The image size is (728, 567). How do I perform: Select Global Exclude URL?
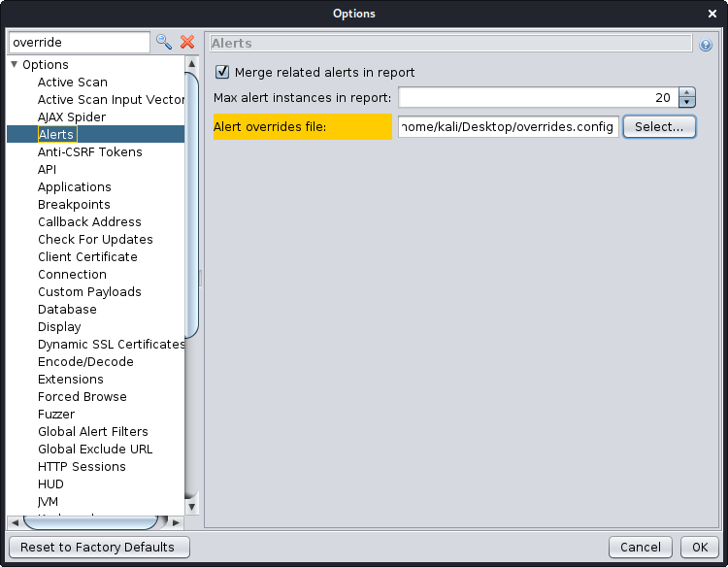click(x=95, y=450)
